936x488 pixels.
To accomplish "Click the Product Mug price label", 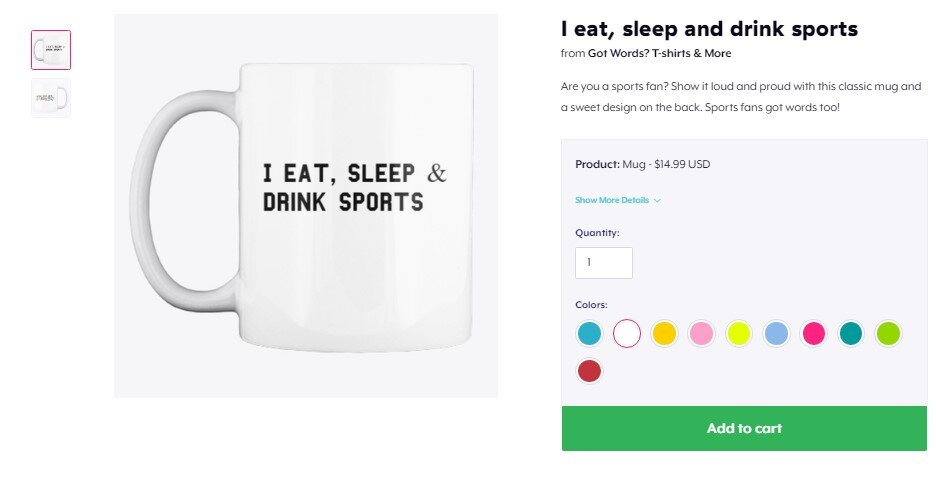I will [642, 164].
